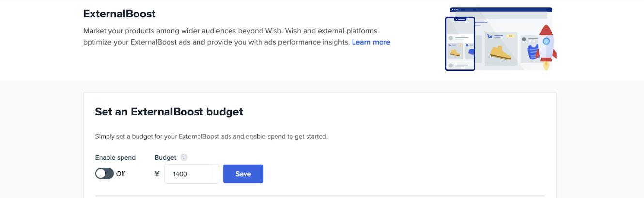The image size is (644, 198).
Task: Click the 'Simply set a budget' instruction text
Action: point(211,136)
